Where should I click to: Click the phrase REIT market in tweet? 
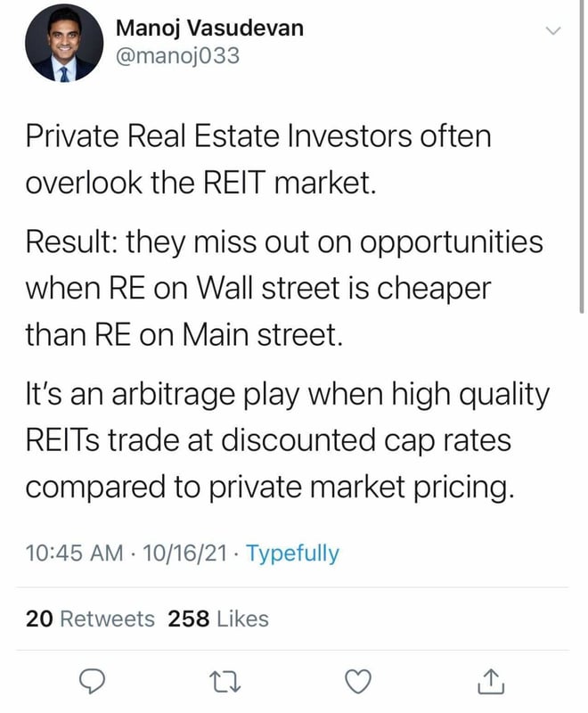290,182
